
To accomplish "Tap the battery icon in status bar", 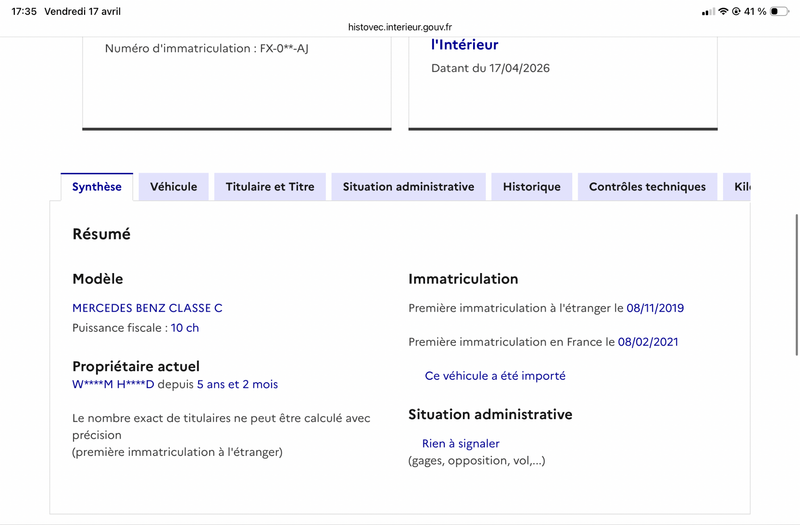I will coord(779,11).
